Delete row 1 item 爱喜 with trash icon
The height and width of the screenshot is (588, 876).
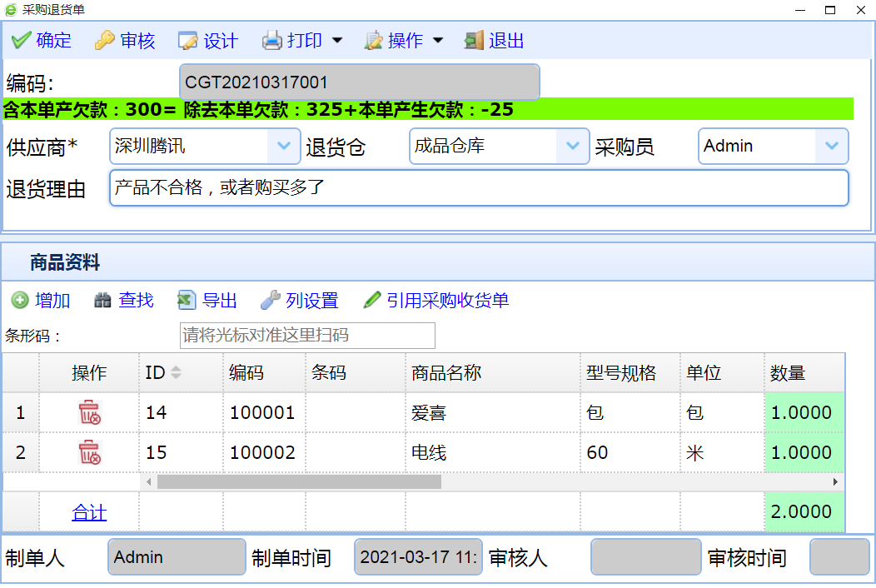(89, 412)
